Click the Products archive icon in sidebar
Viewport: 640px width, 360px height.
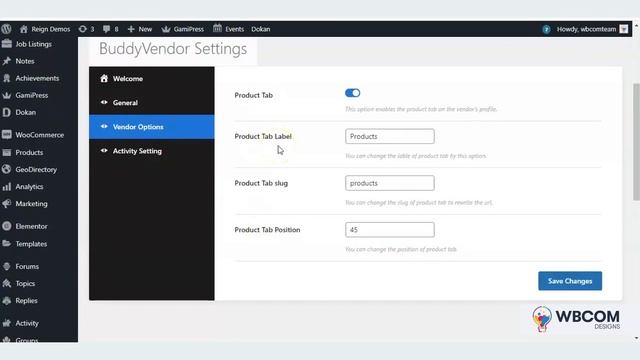pos(7,152)
